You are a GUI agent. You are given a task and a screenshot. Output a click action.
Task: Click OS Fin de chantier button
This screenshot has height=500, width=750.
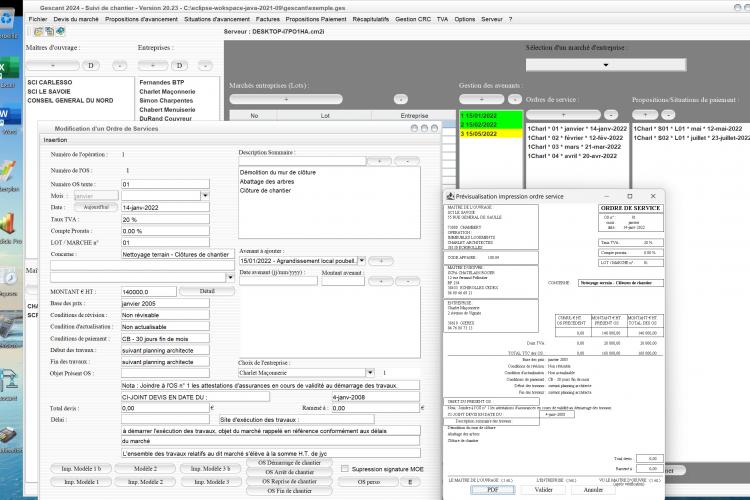tap(289, 491)
